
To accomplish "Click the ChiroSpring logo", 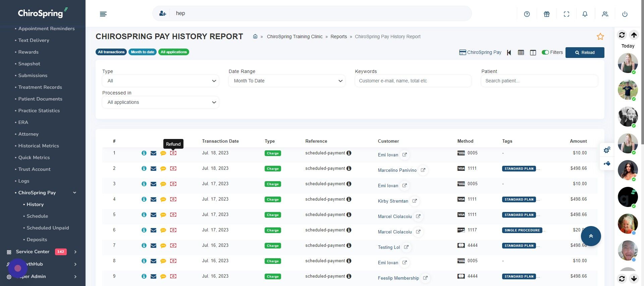I will 43,13.
